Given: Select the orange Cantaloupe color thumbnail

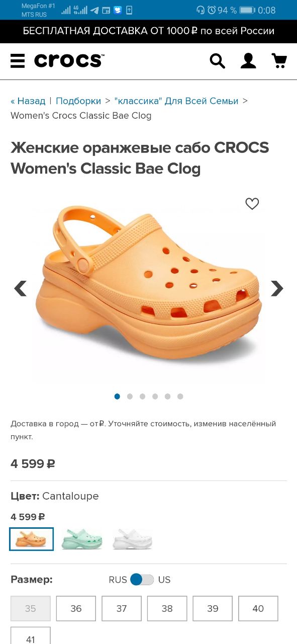Looking at the screenshot, I should click(32, 539).
